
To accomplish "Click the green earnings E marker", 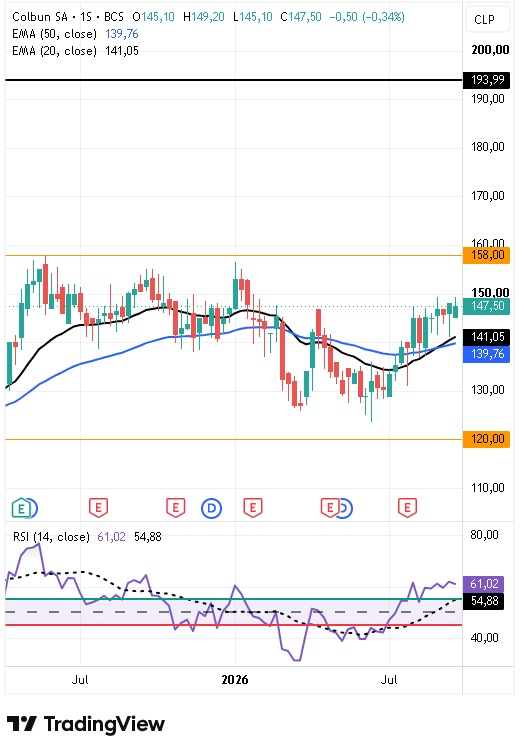I will click(x=21, y=508).
